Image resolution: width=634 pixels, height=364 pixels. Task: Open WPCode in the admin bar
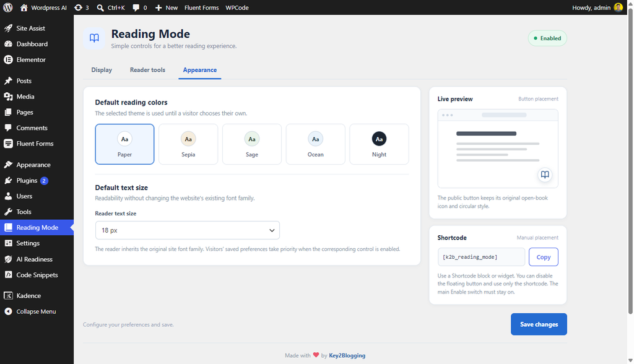coord(237,7)
